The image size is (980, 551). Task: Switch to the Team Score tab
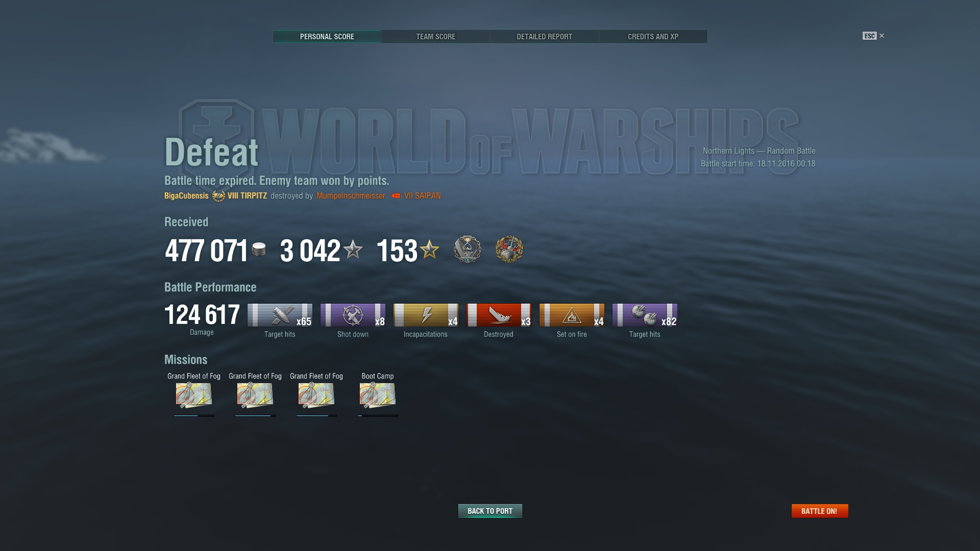coord(436,37)
